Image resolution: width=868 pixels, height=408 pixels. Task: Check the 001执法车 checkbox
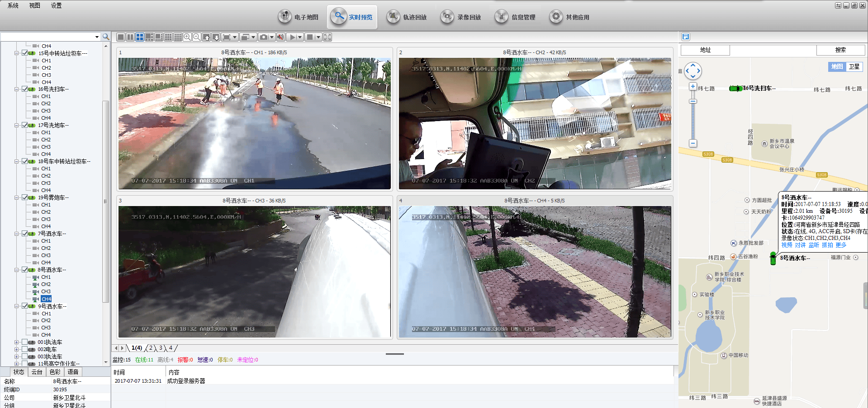25,342
